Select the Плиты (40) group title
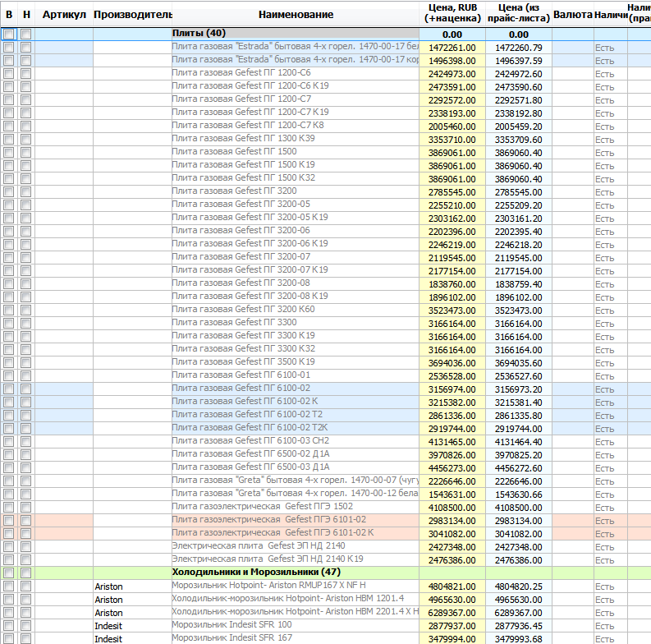This screenshot has width=651, height=644. point(199,33)
